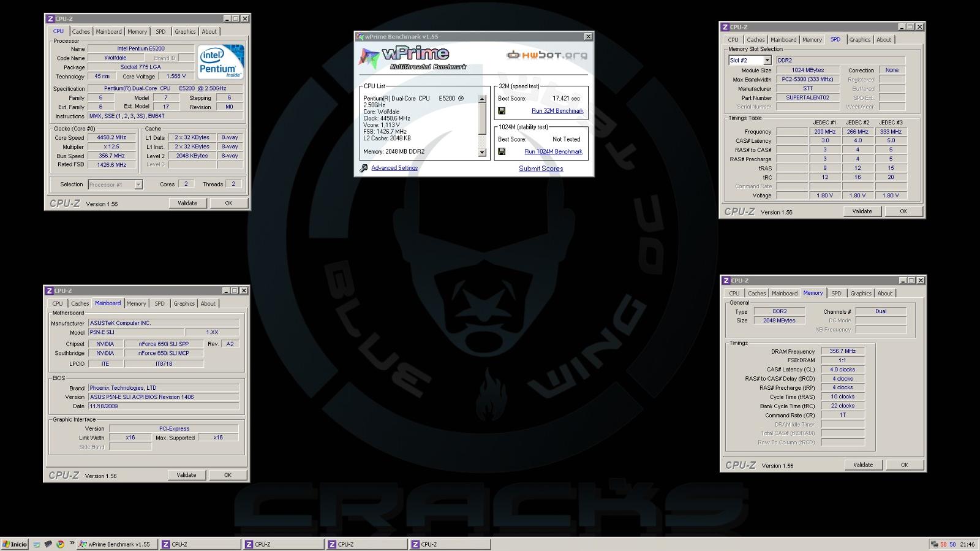Select the last CPU-Z taskbar button
The image size is (980, 551).
click(450, 544)
